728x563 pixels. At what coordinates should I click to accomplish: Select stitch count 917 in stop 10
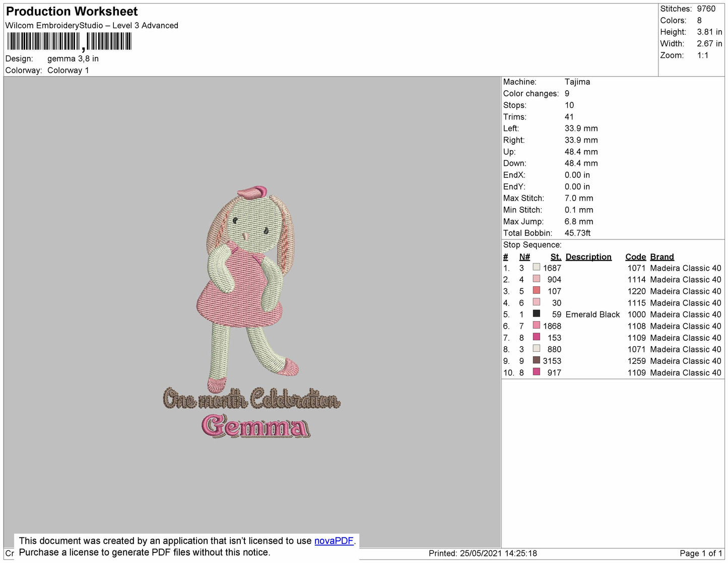click(554, 372)
